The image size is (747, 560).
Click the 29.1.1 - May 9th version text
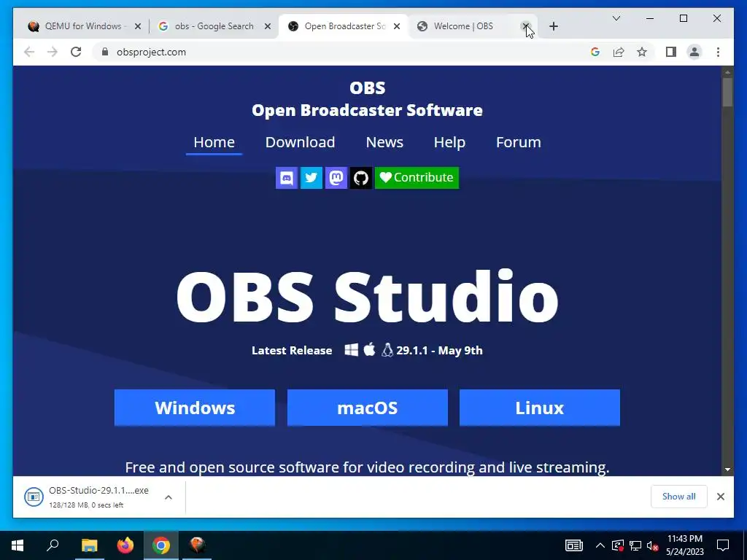point(439,351)
